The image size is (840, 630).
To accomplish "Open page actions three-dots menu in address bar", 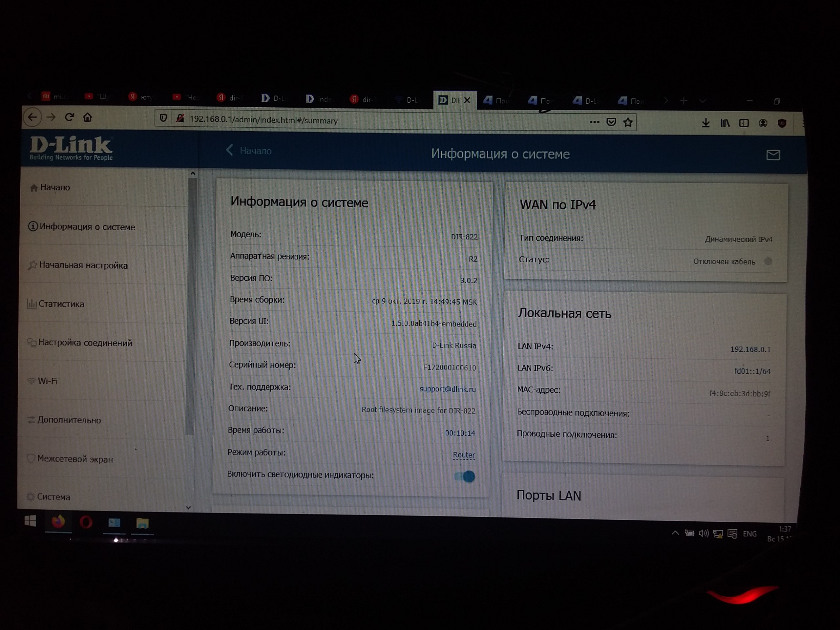I will [x=595, y=122].
